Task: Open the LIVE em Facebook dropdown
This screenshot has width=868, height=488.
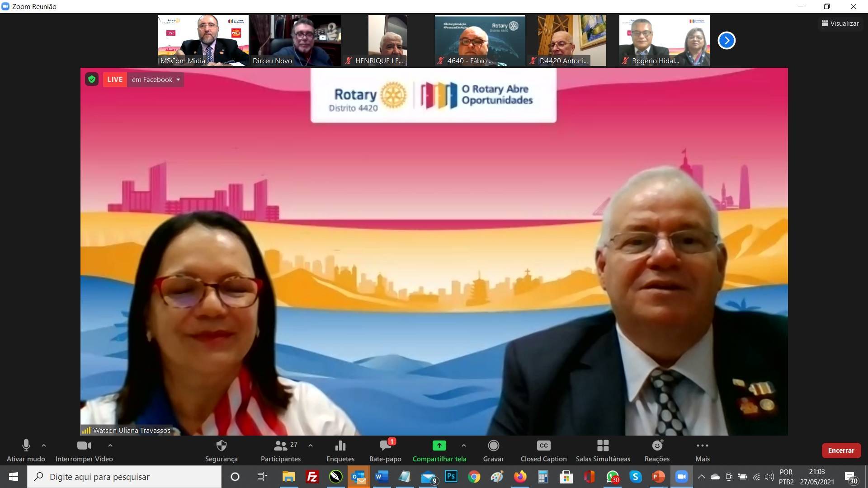Action: [x=156, y=80]
